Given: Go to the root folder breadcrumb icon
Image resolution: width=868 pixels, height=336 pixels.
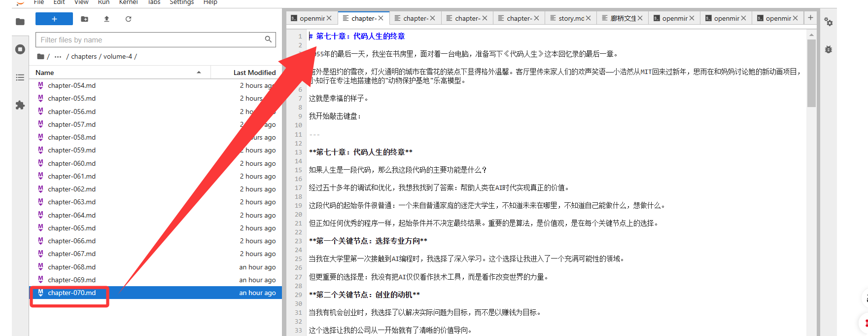Looking at the screenshot, I should [41, 56].
